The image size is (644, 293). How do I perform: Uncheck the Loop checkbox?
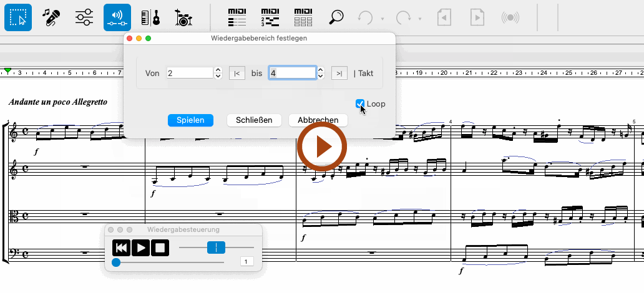[360, 103]
